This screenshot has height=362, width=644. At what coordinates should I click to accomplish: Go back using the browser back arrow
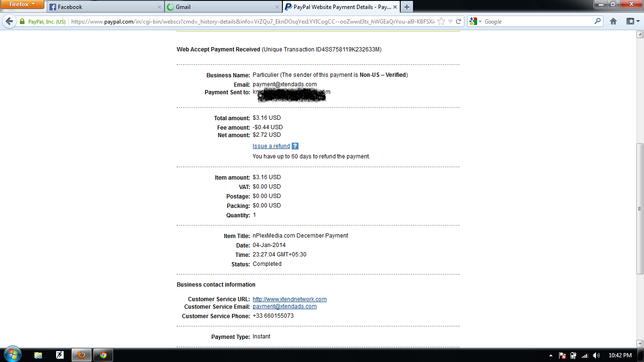pyautogui.click(x=9, y=21)
